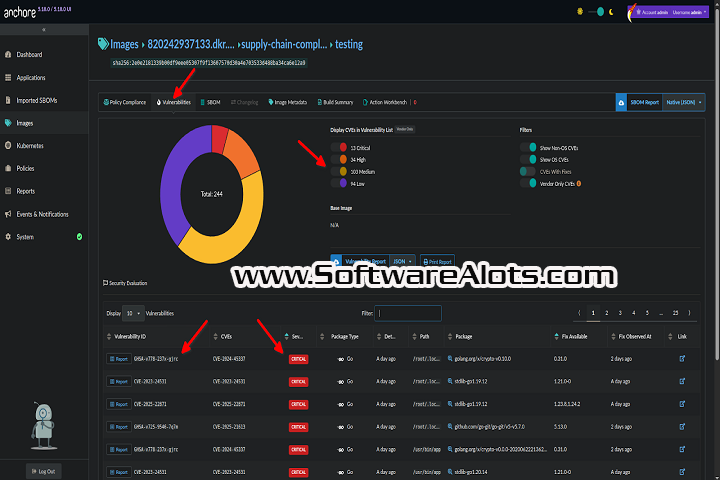The width and height of the screenshot is (720, 480).
Task: Toggle the 13 Critical CVEs switch
Action: click(339, 146)
